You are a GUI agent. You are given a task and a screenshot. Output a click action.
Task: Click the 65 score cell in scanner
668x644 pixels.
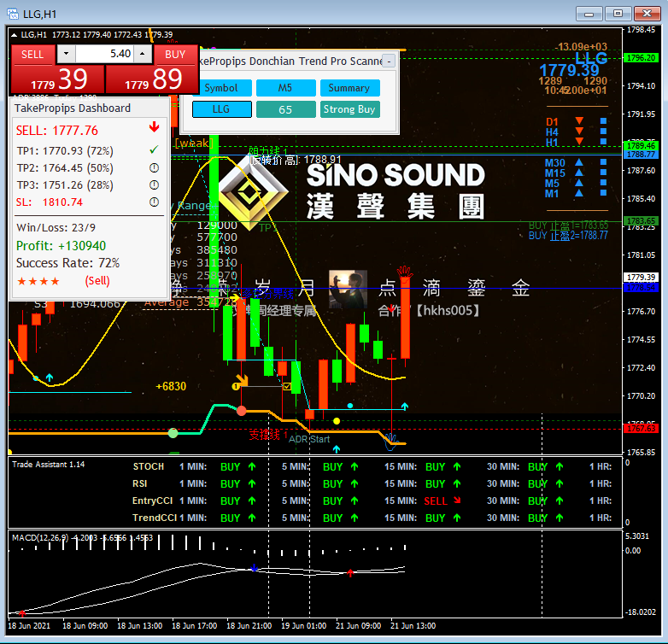[x=285, y=109]
